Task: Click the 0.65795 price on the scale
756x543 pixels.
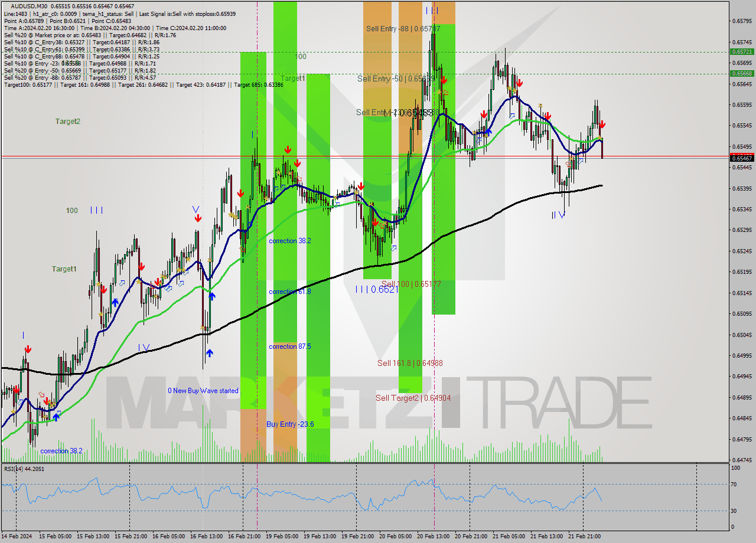Action: [742, 21]
